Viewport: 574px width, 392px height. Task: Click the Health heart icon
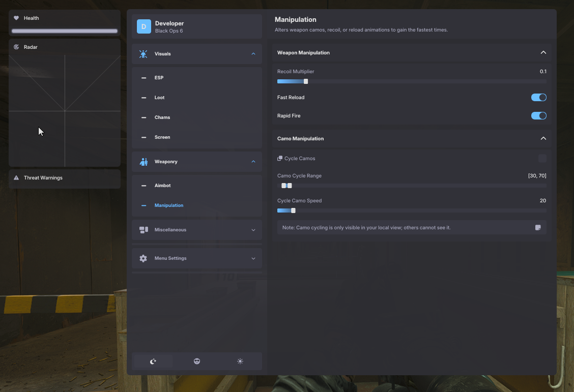[x=16, y=18]
